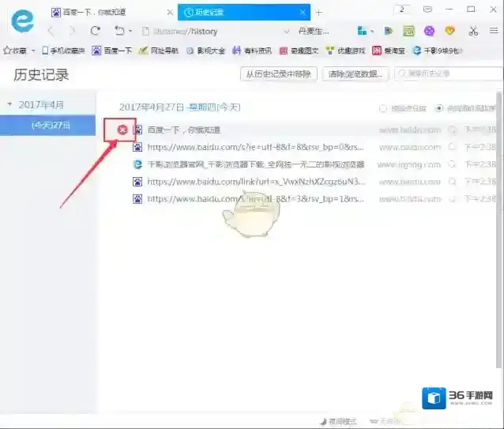Click the tab counter showing 2
Viewport: 504px width, 429px height.
click(402, 9)
